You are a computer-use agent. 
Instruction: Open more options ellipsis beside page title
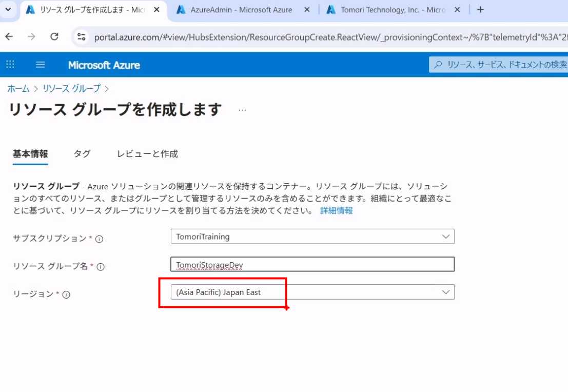point(242,110)
